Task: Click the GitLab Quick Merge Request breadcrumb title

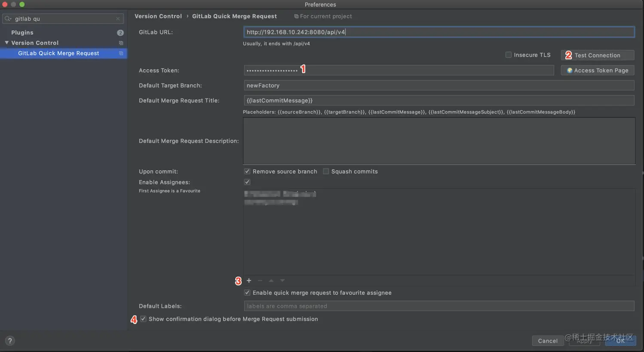Action: 234,16
